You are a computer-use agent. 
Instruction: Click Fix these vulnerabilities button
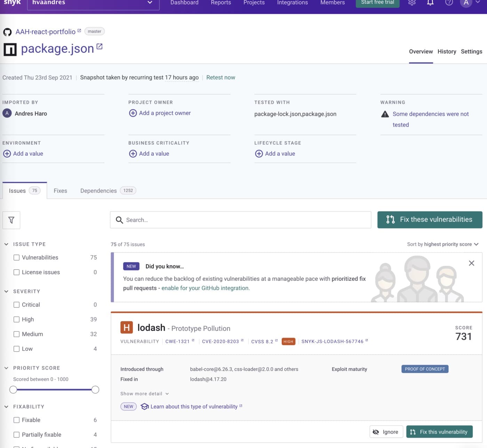click(430, 220)
